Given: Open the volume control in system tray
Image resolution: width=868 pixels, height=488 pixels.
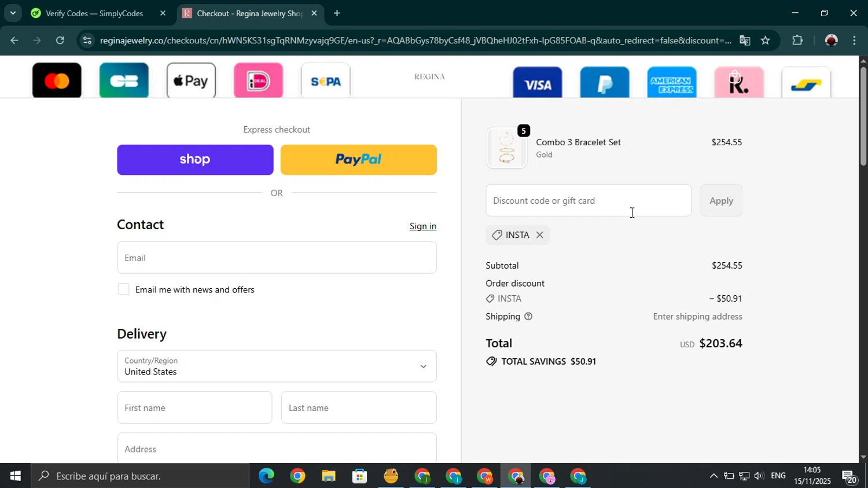Looking at the screenshot, I should click(x=759, y=476).
